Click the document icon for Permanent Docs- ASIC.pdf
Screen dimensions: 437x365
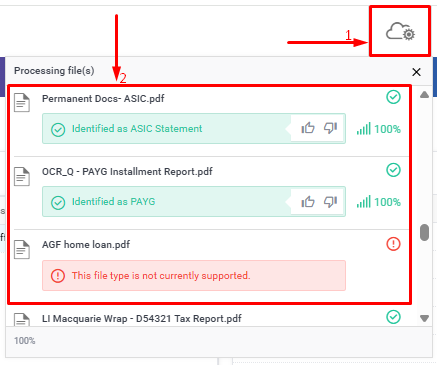(x=22, y=102)
